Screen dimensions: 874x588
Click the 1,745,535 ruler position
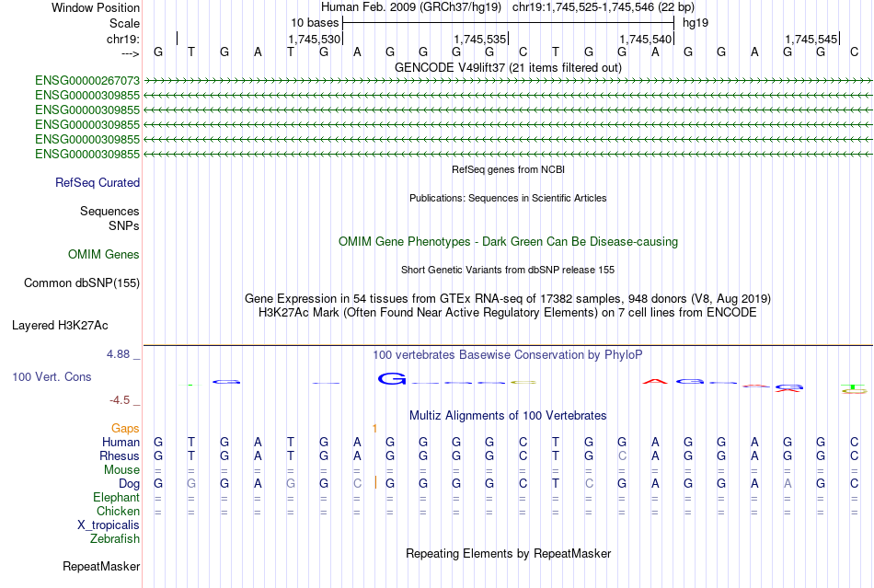(x=480, y=40)
